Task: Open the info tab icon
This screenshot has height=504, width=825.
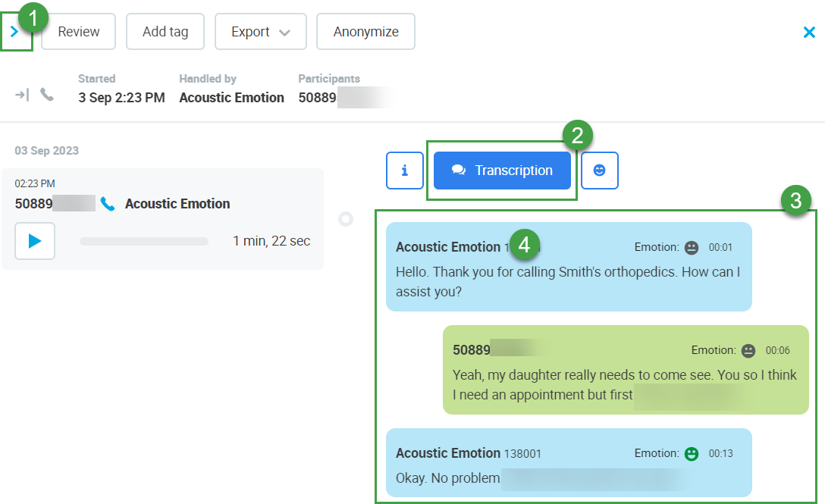Action: click(x=404, y=171)
